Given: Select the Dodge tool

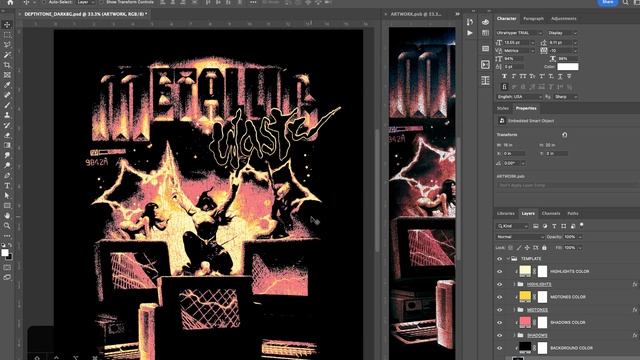Looking at the screenshot, I should (x=7, y=165).
